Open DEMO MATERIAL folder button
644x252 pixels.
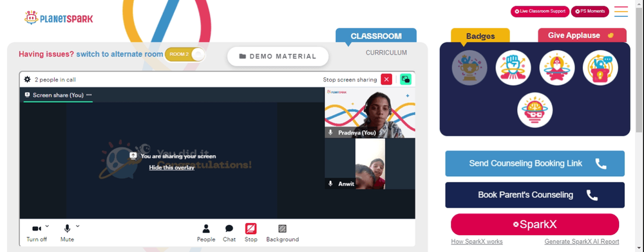click(x=278, y=56)
